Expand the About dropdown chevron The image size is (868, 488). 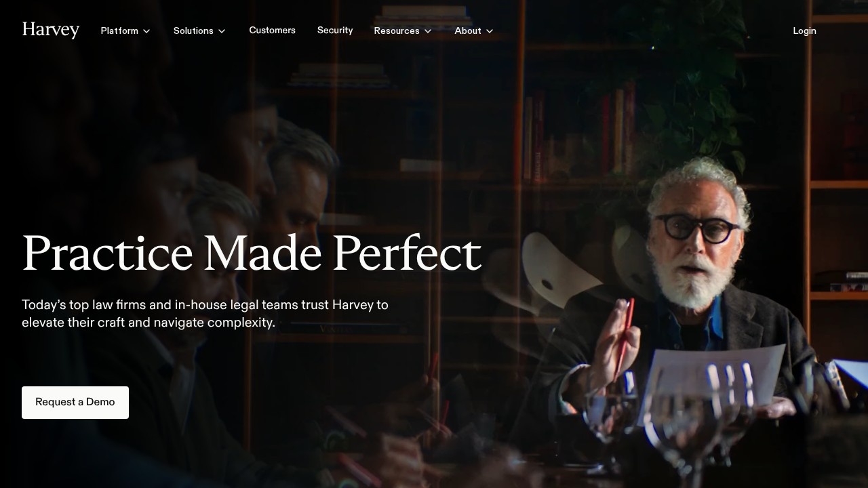[490, 31]
